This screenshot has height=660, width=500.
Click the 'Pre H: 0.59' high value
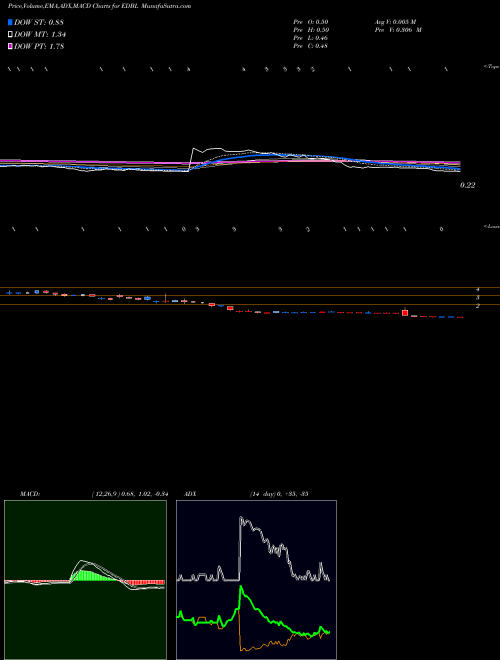(311, 29)
